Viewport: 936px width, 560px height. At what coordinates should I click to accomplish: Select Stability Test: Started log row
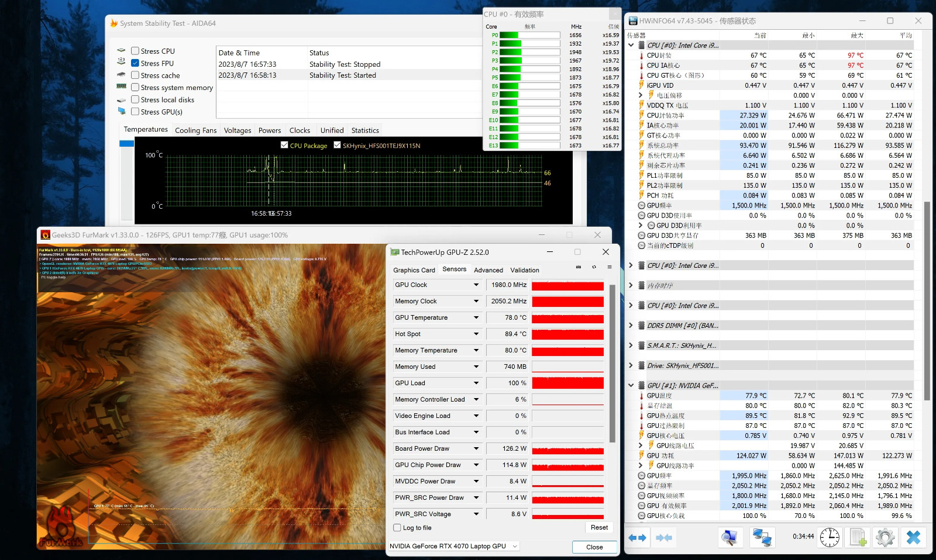coord(349,75)
